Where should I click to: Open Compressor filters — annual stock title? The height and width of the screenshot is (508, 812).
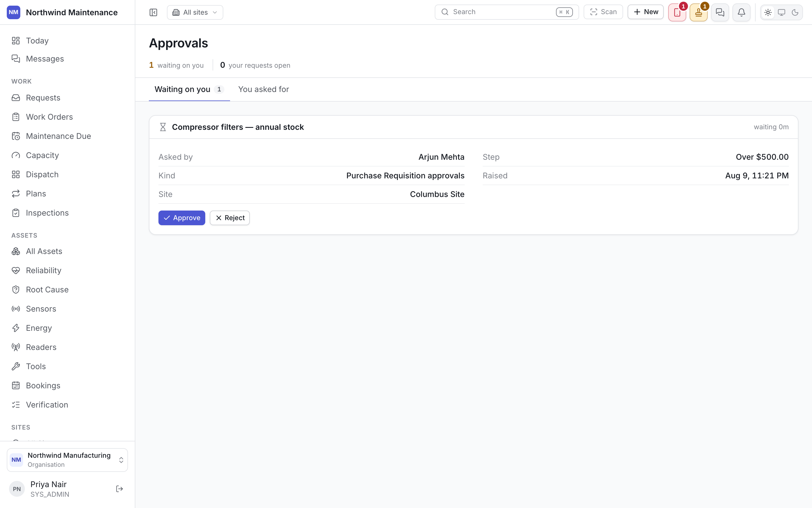[x=238, y=127]
